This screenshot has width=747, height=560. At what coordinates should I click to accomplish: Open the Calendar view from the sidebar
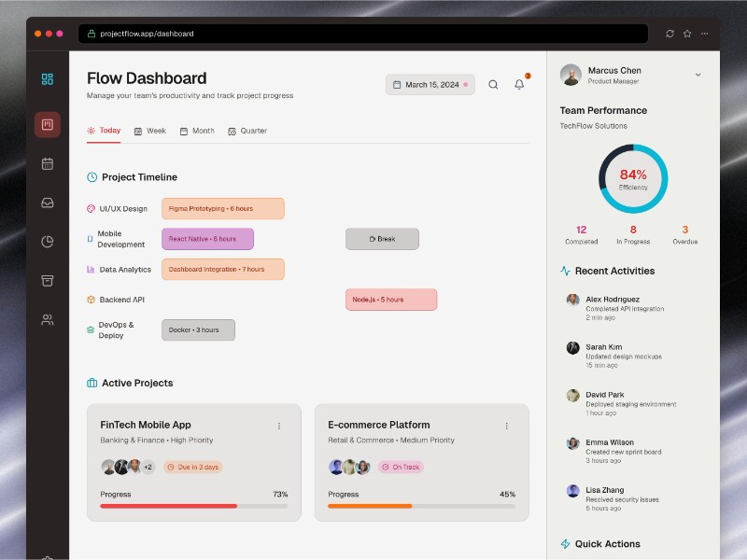[x=48, y=163]
